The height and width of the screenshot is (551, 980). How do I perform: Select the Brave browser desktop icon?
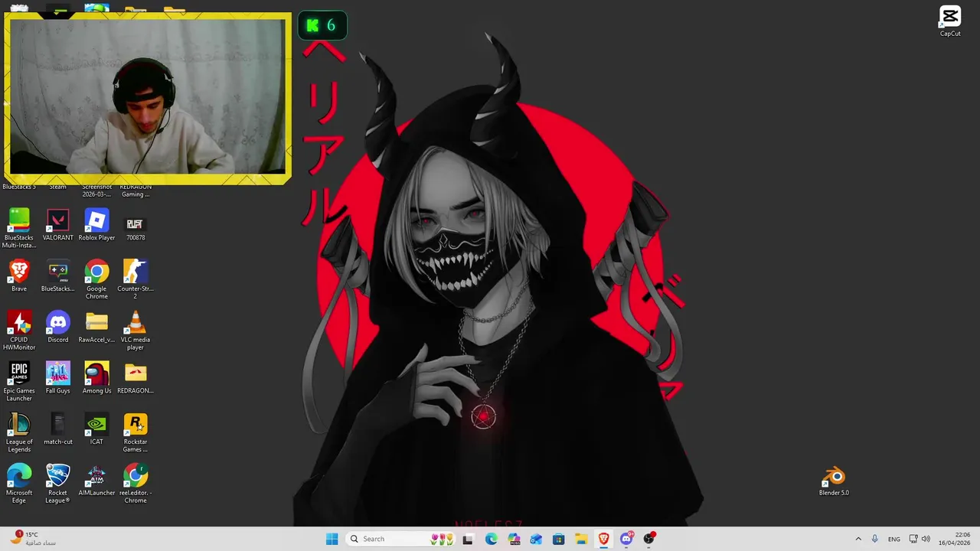click(19, 276)
